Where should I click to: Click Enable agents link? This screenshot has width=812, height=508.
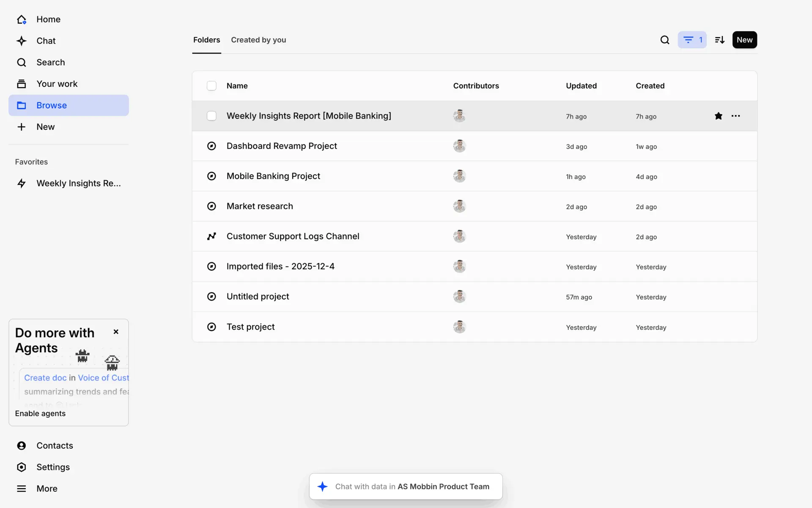coord(40,414)
